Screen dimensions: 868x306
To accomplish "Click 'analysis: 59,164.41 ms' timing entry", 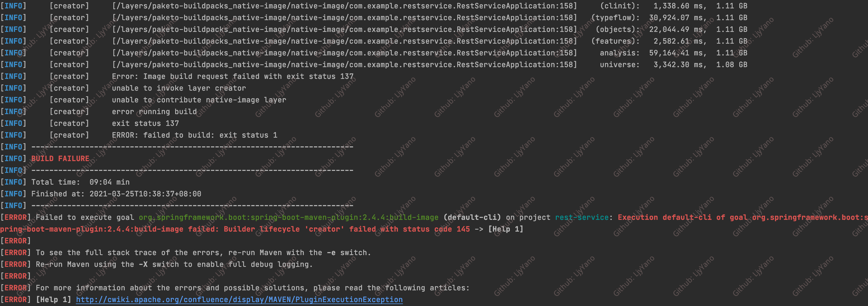I will pyautogui.click(x=653, y=53).
